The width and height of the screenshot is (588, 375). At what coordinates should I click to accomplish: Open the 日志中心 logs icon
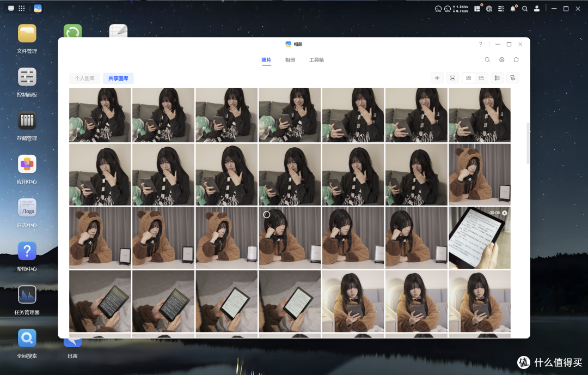coord(27,208)
